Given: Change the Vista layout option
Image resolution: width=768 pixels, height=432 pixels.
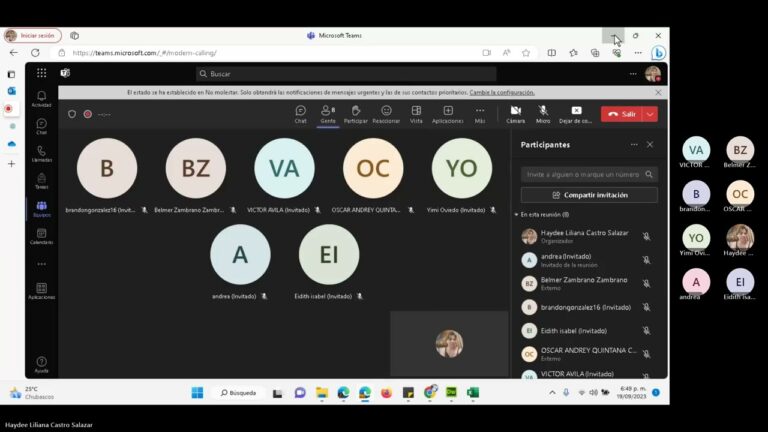Looking at the screenshot, I should (x=416, y=114).
